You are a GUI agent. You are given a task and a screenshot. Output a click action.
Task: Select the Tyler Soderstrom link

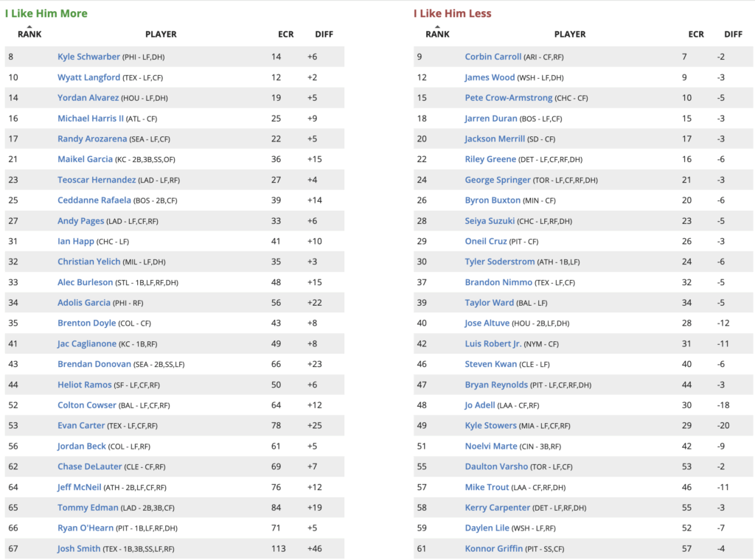[x=500, y=262]
